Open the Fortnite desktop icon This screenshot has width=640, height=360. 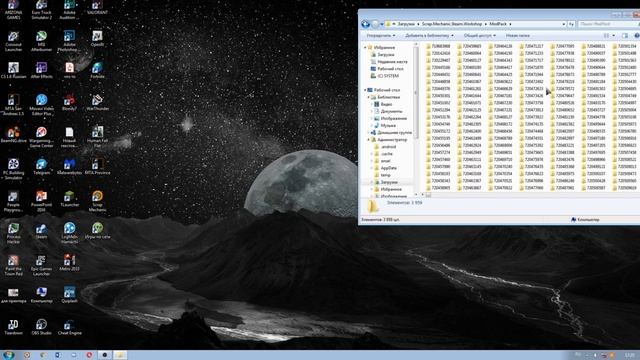(x=97, y=71)
